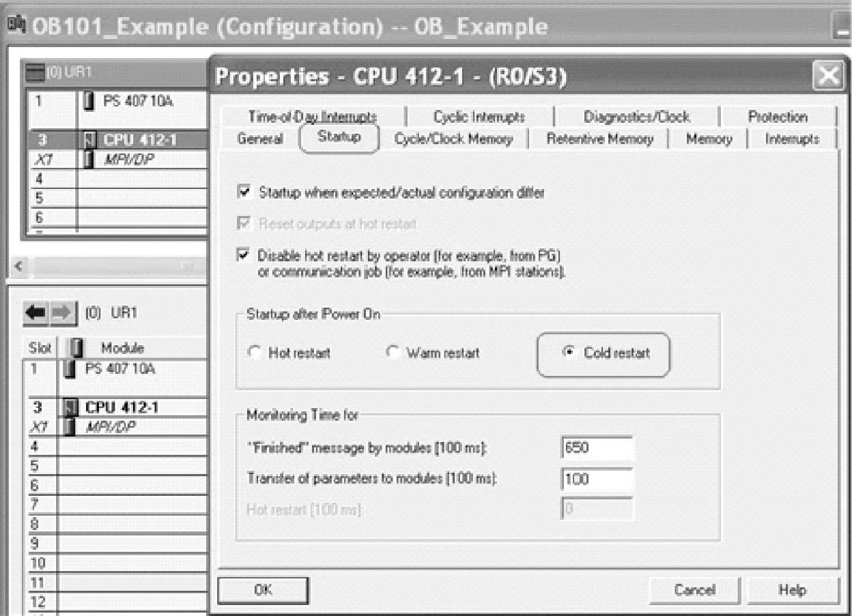852x616 pixels.
Task: Click the MPI/DP interface icon in upper rack
Action: (x=87, y=158)
